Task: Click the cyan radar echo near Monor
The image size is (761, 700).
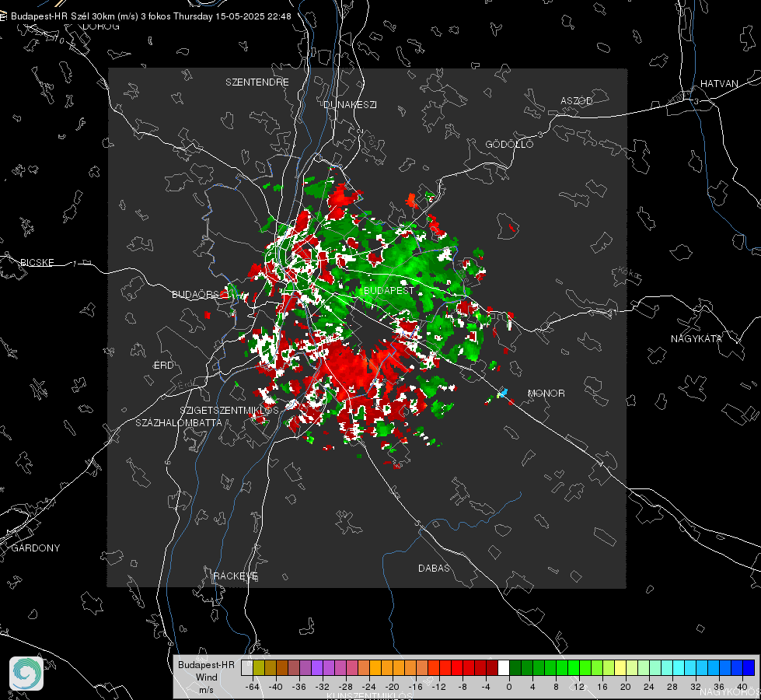Action: click(x=503, y=392)
